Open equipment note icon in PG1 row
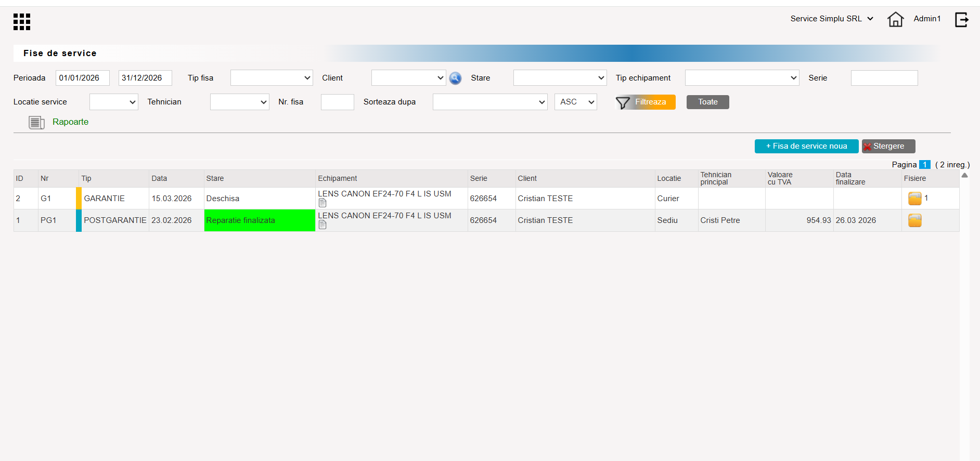The height and width of the screenshot is (461, 980). click(323, 225)
